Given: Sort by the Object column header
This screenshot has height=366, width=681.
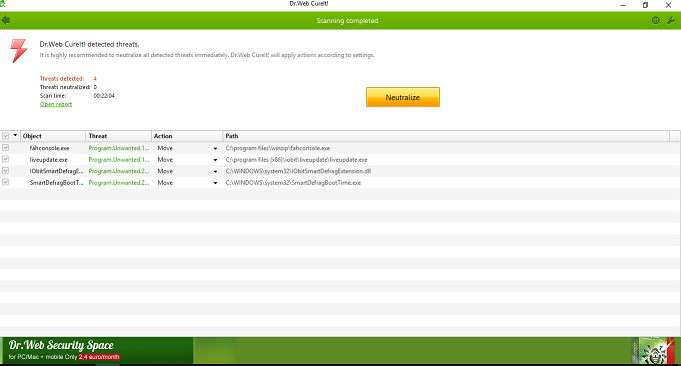Looking at the screenshot, I should click(x=53, y=136).
